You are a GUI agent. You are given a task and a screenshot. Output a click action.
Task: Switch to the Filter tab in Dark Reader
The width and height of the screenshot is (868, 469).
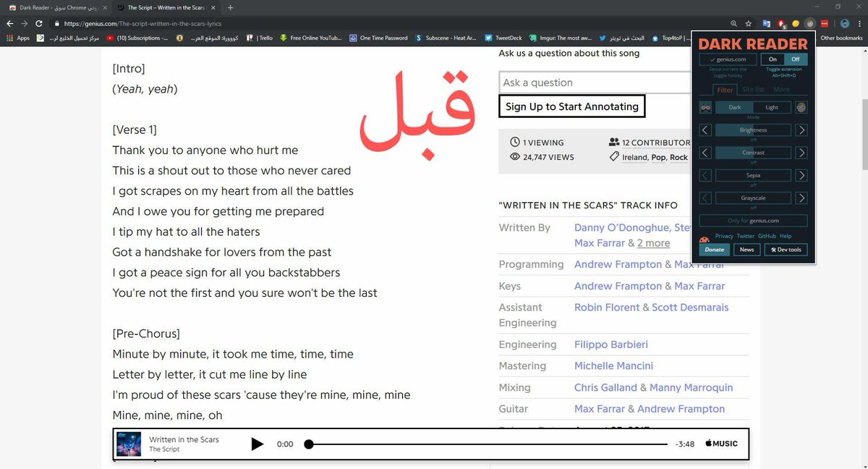point(725,90)
